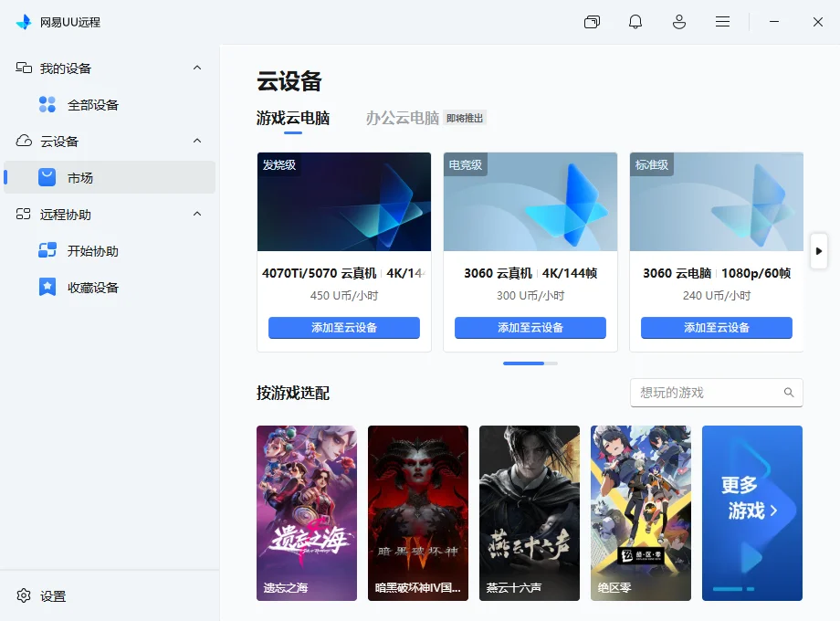Click the 发烧级 card image

point(344,202)
